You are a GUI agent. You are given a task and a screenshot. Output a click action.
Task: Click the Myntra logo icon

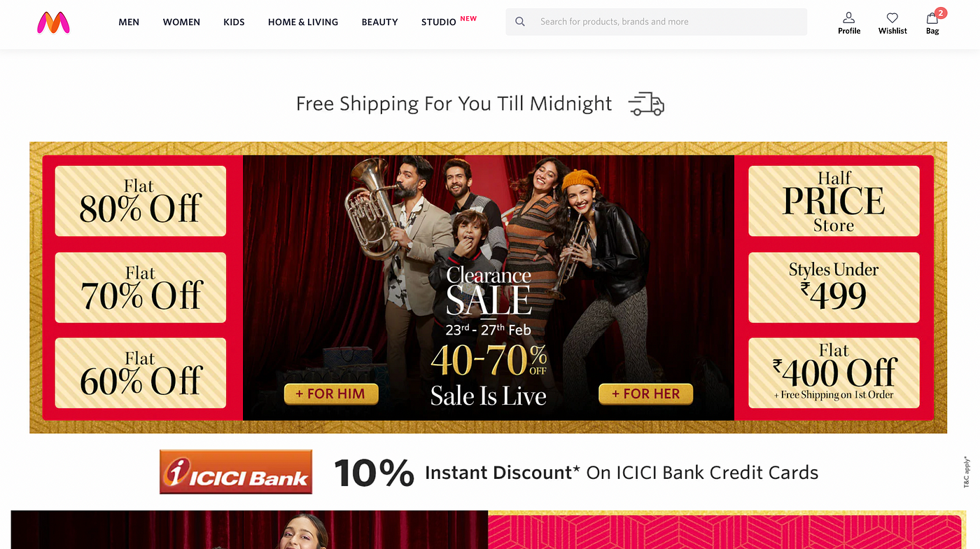(53, 22)
